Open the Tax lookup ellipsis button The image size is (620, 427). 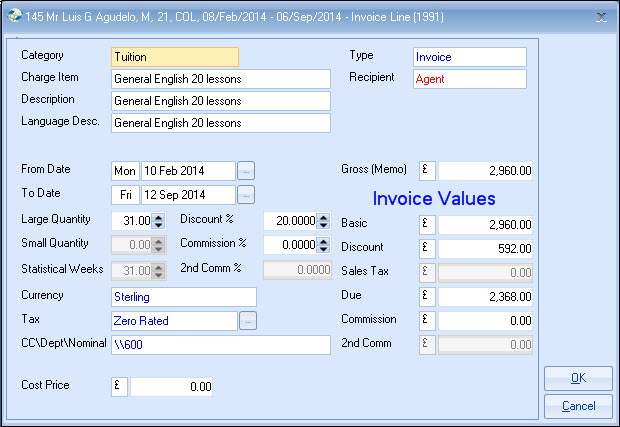246,321
